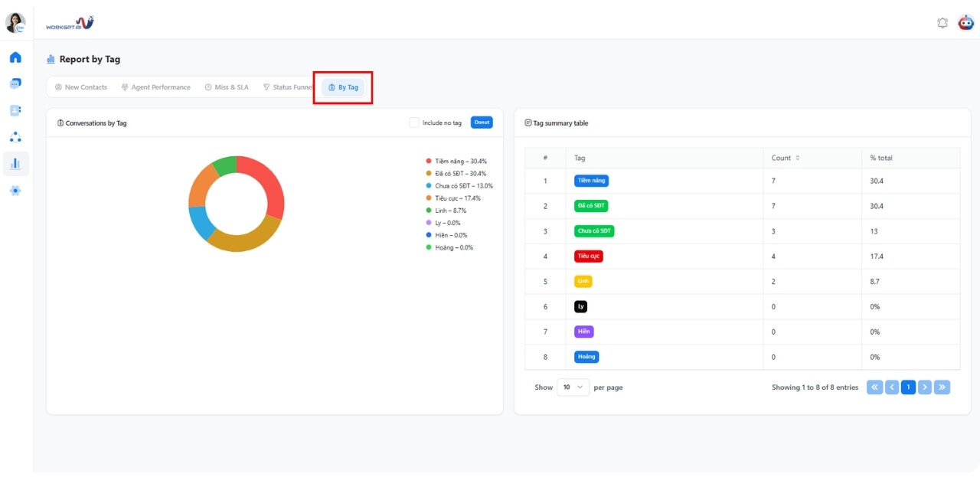
Task: Click the user profile avatar
Action: click(15, 23)
